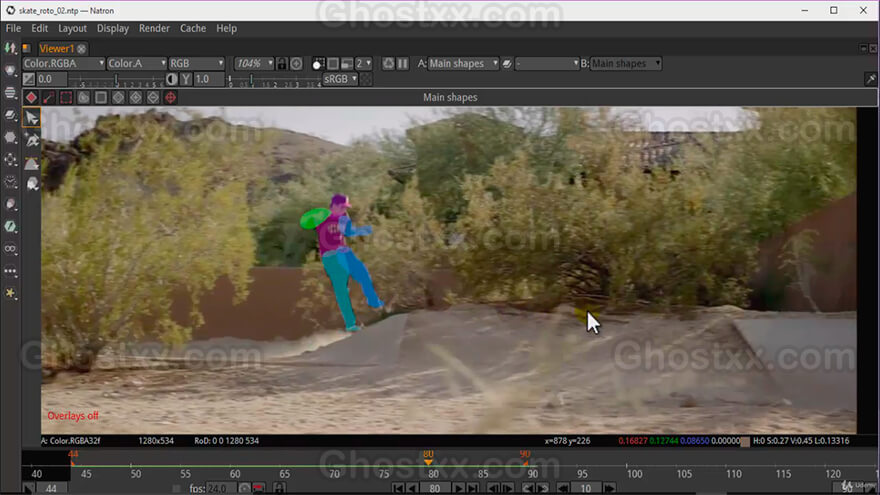The image size is (880, 495).
Task: Select the roto arrow selection tool
Action: (31, 118)
